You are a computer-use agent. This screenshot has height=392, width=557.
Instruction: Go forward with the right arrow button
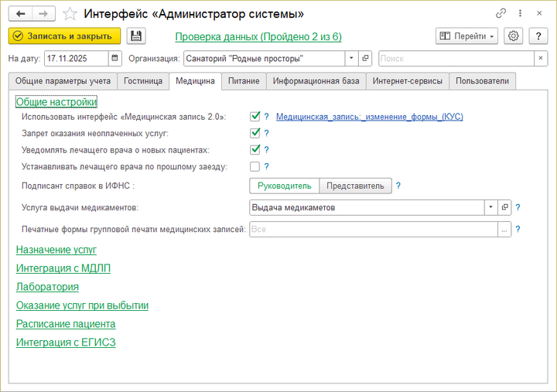click(x=43, y=14)
